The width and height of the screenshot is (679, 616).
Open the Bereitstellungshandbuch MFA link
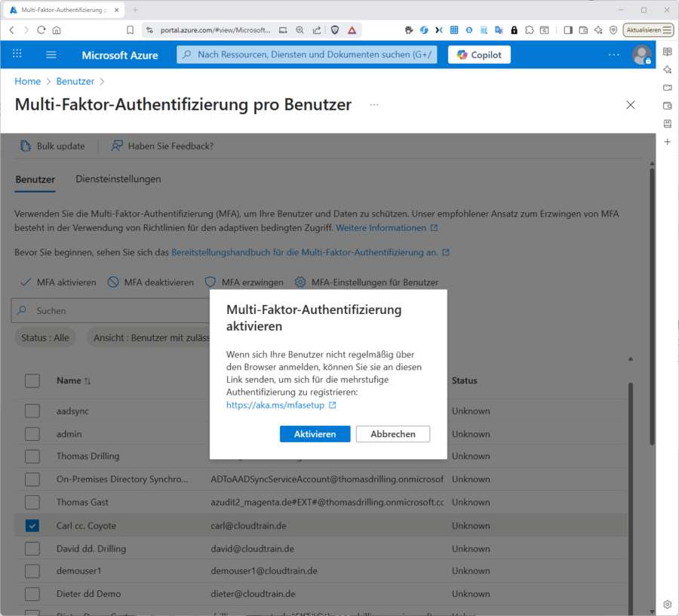(311, 252)
